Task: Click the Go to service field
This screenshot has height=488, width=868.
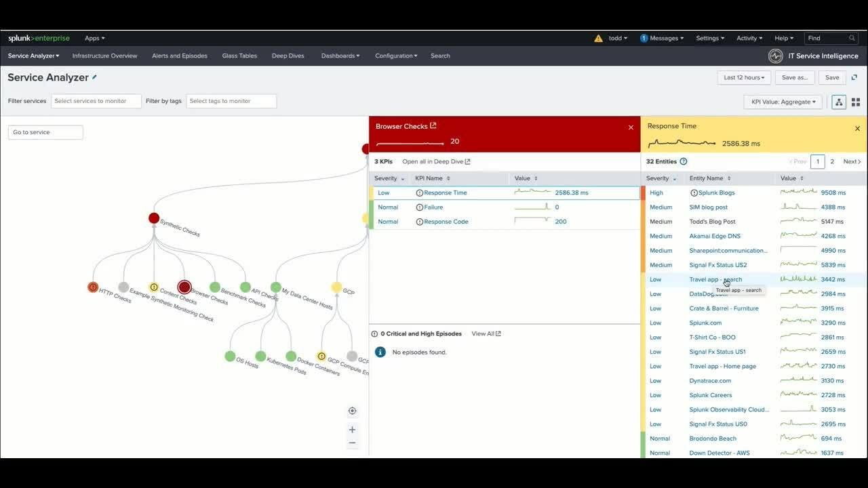Action: 45,132
